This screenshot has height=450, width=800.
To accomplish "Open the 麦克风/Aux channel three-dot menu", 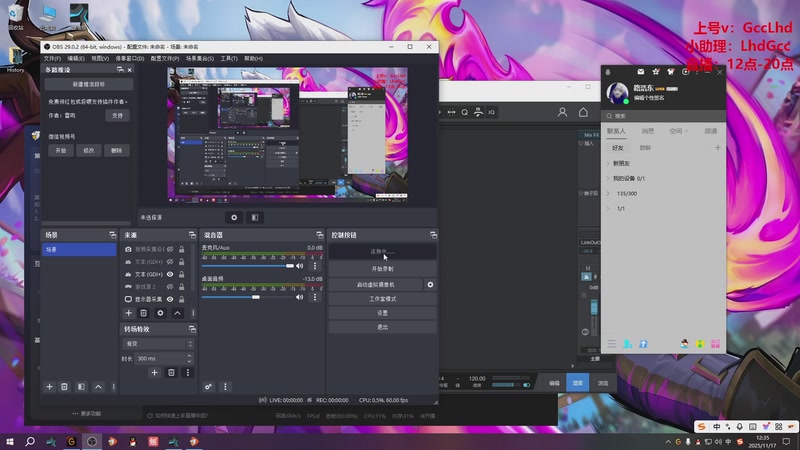I will (315, 266).
